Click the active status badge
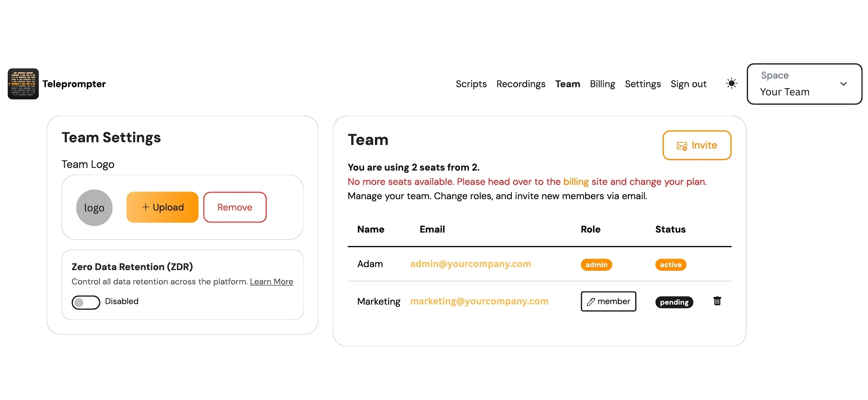This screenshot has width=868, height=400. pyautogui.click(x=670, y=265)
